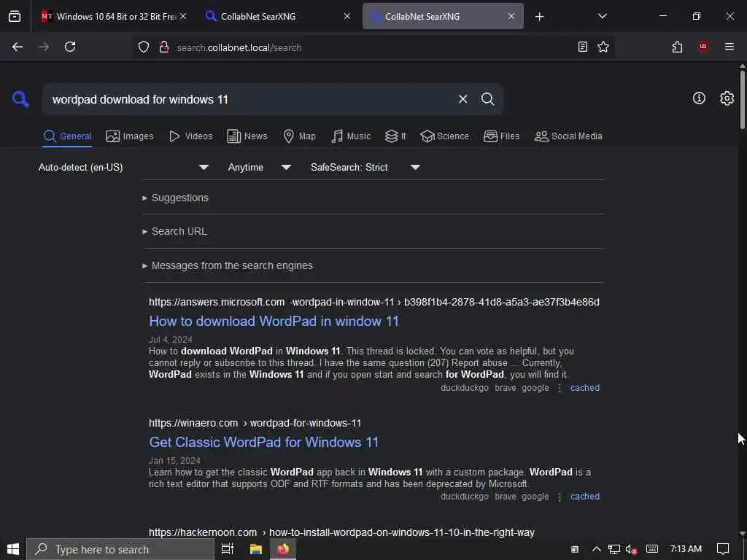Select the Videos search category
The height and width of the screenshot is (560, 747).
(x=190, y=136)
